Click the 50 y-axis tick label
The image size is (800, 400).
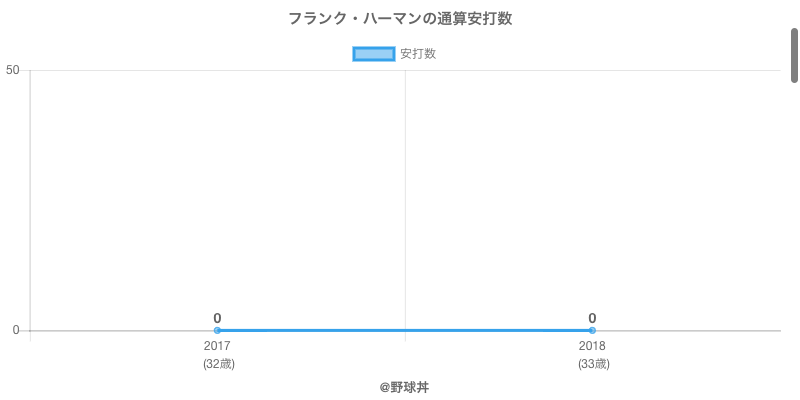tap(13, 70)
